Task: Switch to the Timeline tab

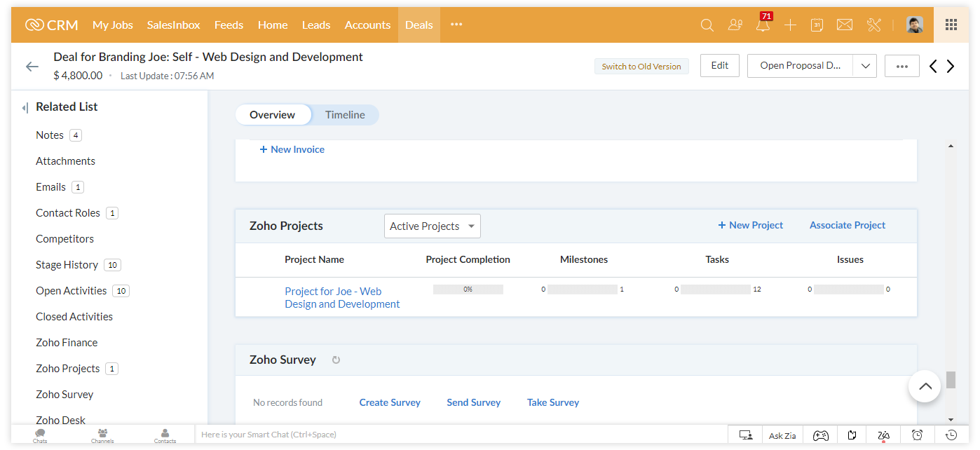Action: point(345,115)
